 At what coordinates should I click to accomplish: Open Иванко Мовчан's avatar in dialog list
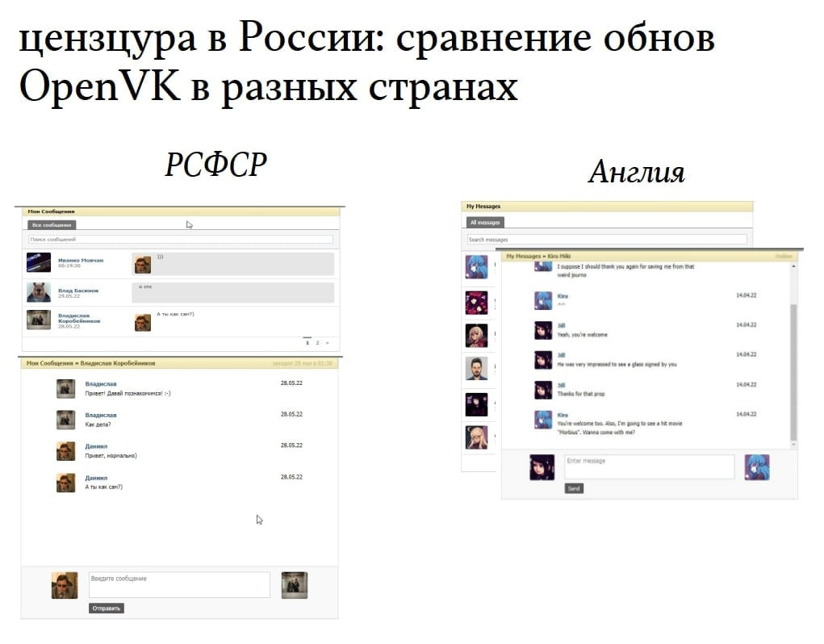[x=39, y=262]
